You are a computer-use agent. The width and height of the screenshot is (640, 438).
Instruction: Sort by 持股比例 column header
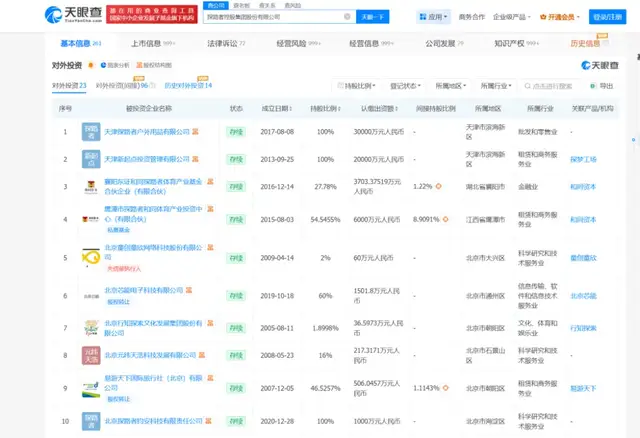point(325,109)
